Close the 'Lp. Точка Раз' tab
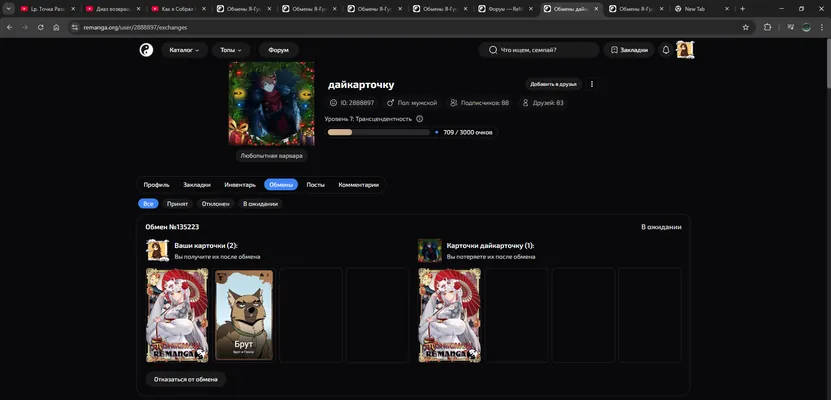The height and width of the screenshot is (400, 831). point(73,9)
